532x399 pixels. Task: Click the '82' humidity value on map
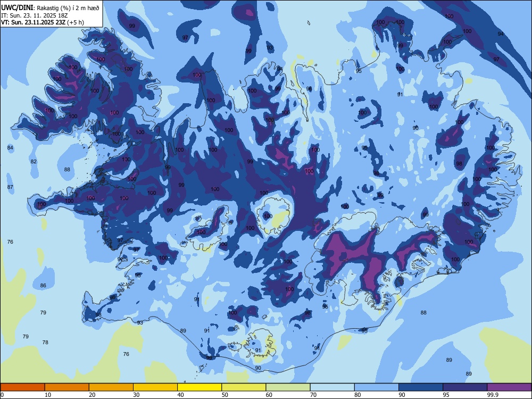33,161
